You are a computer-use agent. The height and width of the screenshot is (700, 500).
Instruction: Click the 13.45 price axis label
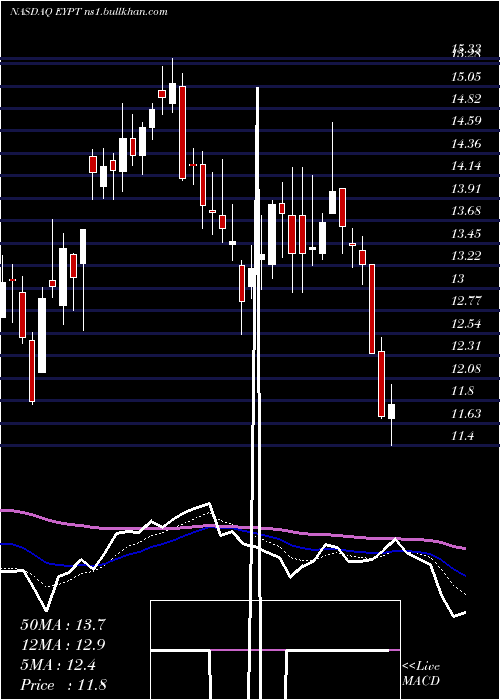(x=466, y=233)
